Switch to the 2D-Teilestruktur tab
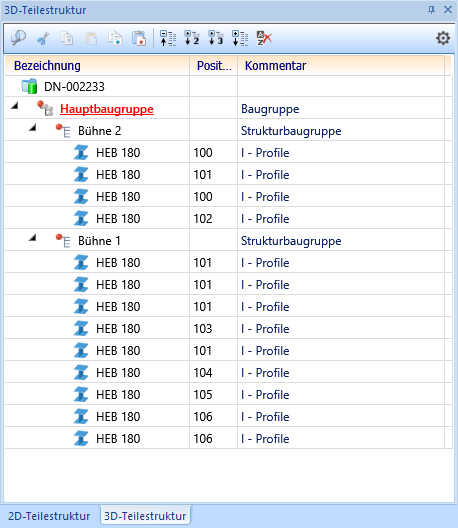 pyautogui.click(x=49, y=516)
